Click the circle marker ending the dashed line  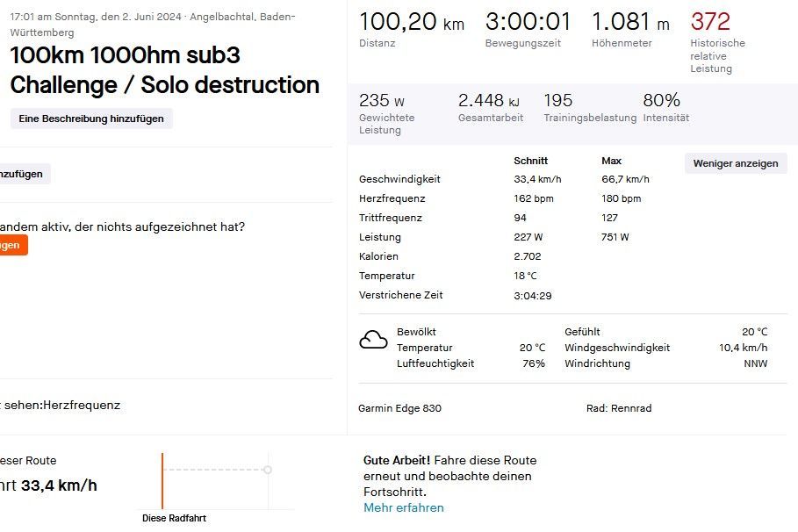pyautogui.click(x=268, y=470)
